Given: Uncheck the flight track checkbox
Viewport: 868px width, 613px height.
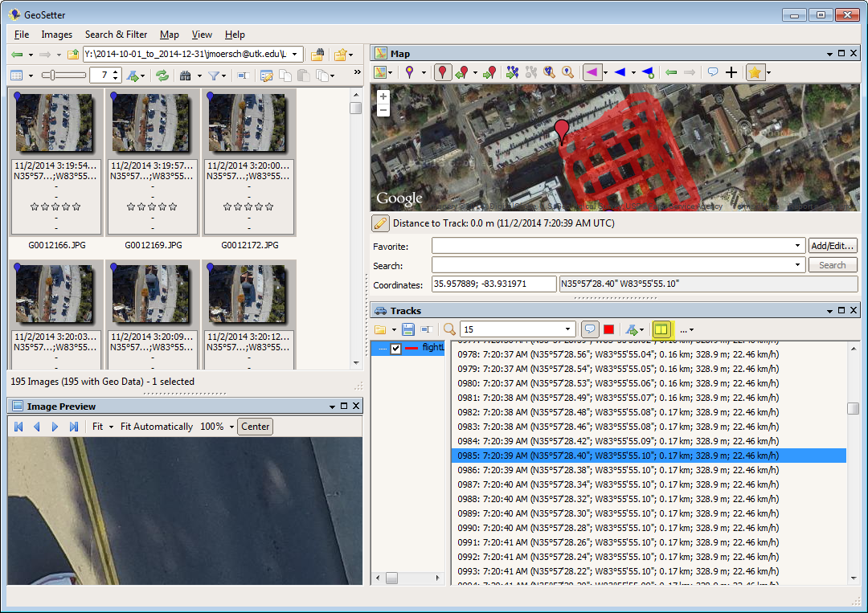Looking at the screenshot, I should [x=395, y=348].
